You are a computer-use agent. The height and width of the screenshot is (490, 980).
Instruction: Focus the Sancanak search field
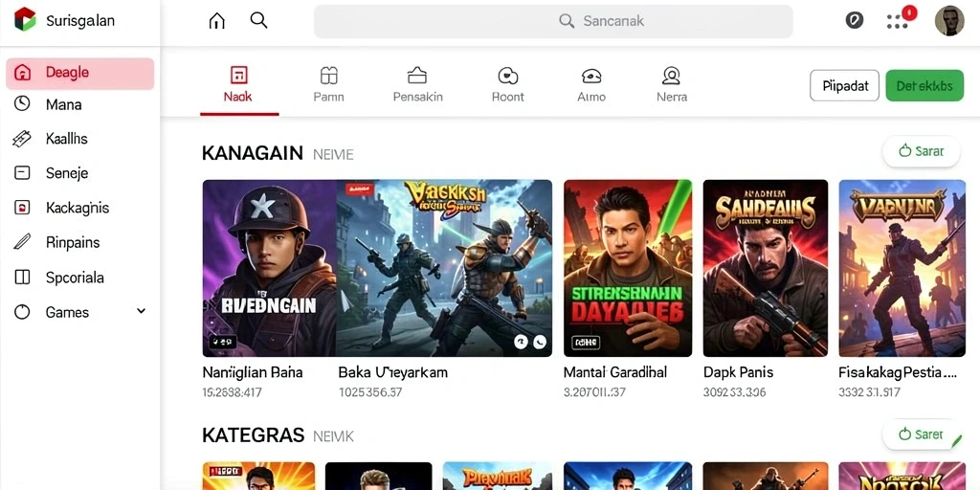pos(553,21)
